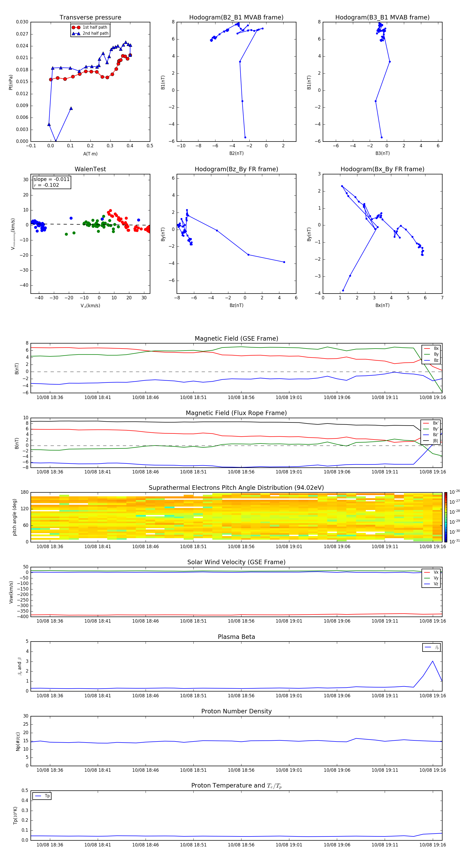Click 'Vx' legend entry in velocity plot
Screen dimensions: 473x868
pyautogui.click(x=431, y=573)
